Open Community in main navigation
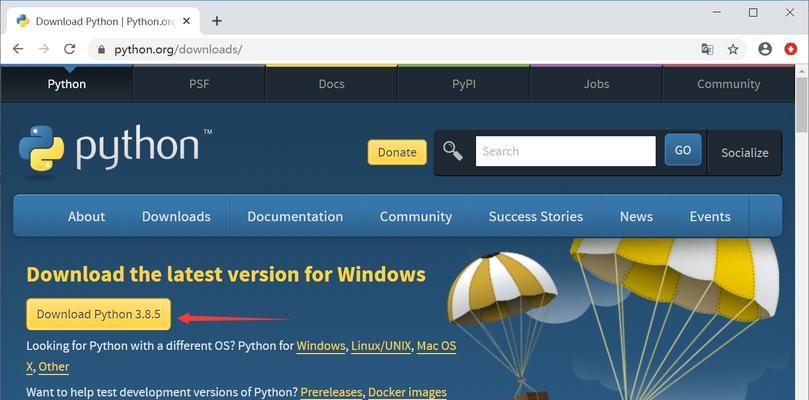This screenshot has width=809, height=400. pyautogui.click(x=416, y=216)
